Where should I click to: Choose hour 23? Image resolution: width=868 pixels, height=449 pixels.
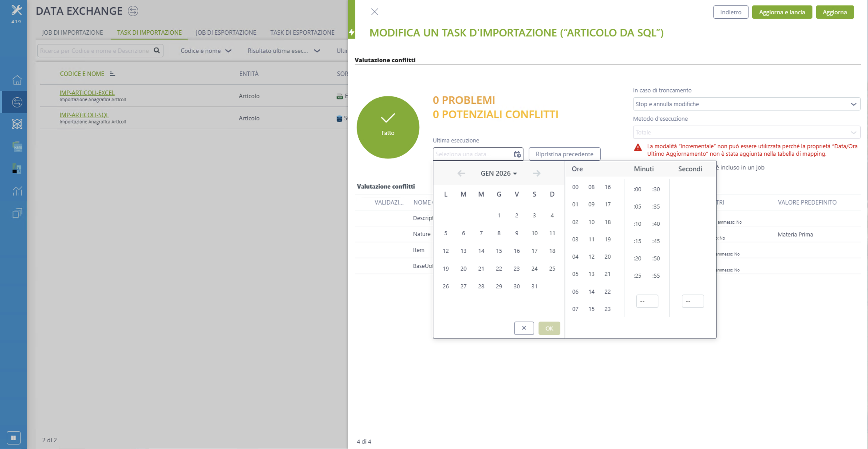607,309
